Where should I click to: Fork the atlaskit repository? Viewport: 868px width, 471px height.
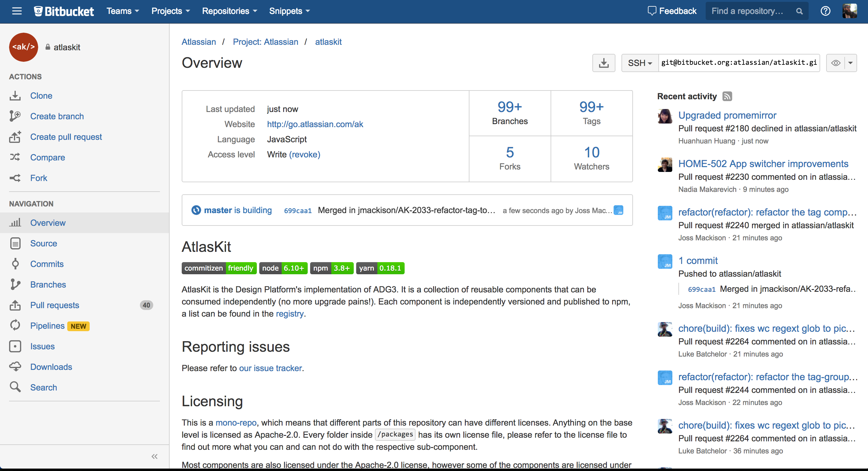(x=38, y=178)
